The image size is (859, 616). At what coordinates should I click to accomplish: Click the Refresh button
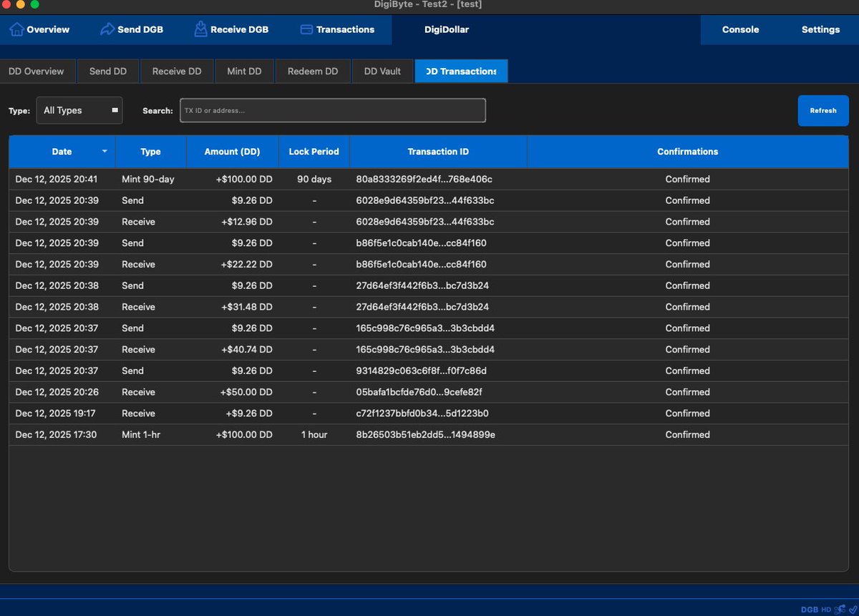click(823, 111)
